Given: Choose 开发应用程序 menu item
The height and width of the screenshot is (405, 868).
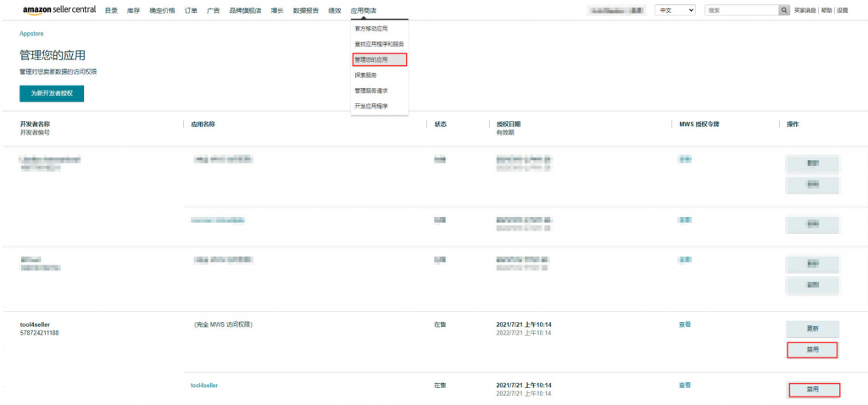Looking at the screenshot, I should (370, 106).
